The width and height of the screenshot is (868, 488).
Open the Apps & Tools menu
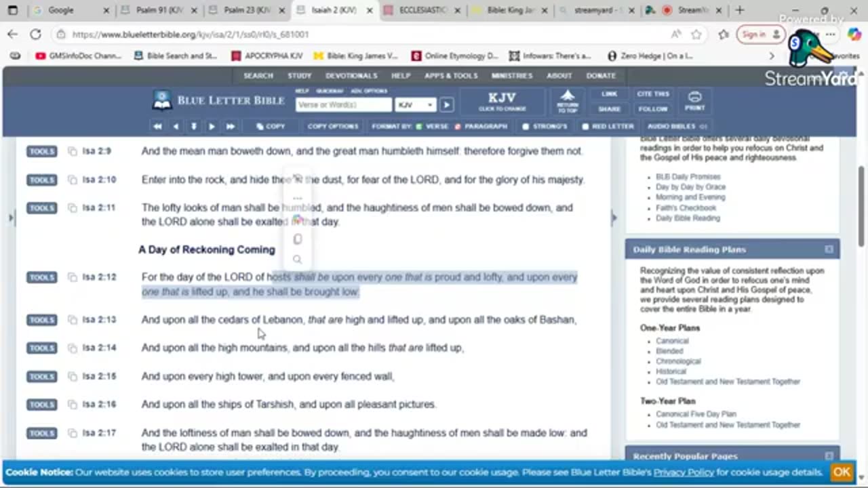[451, 76]
